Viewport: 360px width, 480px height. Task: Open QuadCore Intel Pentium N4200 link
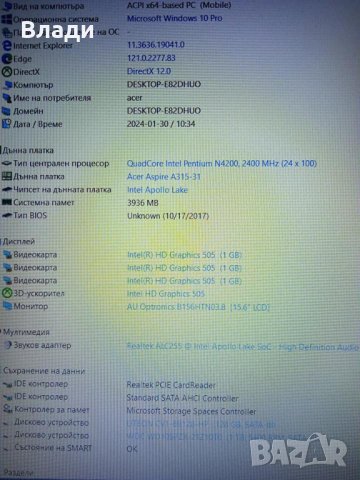(222, 163)
